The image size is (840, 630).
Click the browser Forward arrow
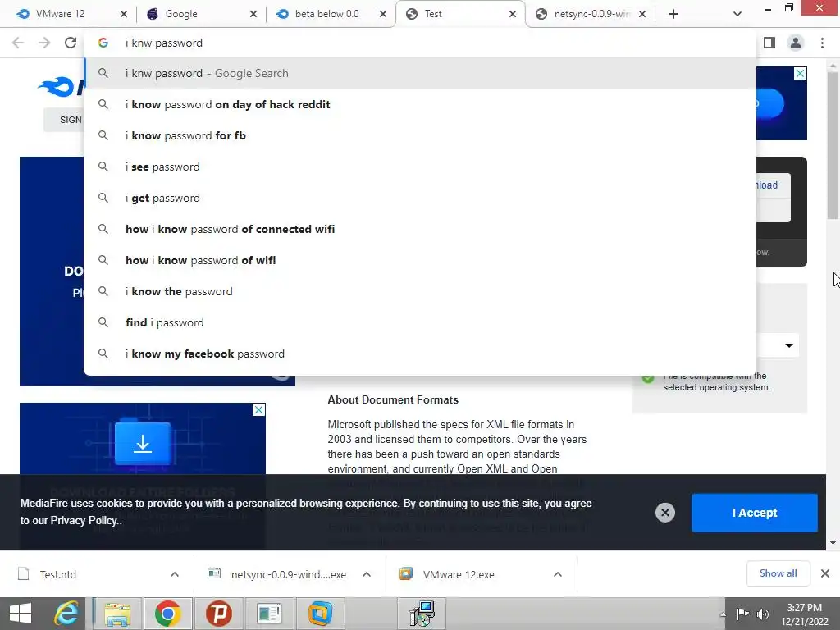pos(44,43)
